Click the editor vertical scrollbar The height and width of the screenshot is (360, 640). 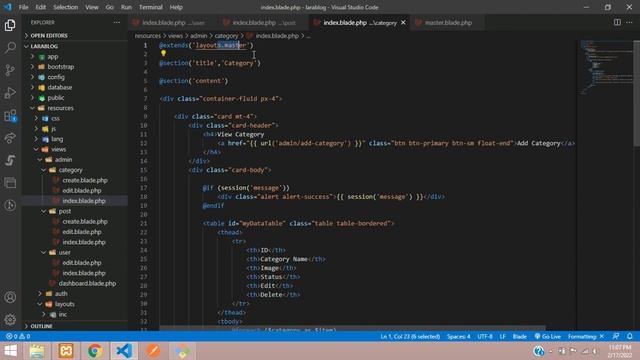[636, 93]
